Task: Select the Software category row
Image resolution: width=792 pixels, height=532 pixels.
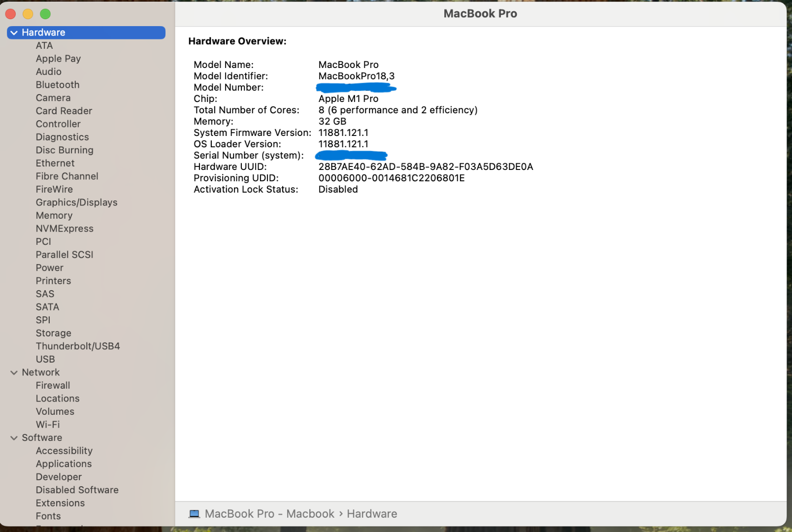Action: [86, 438]
